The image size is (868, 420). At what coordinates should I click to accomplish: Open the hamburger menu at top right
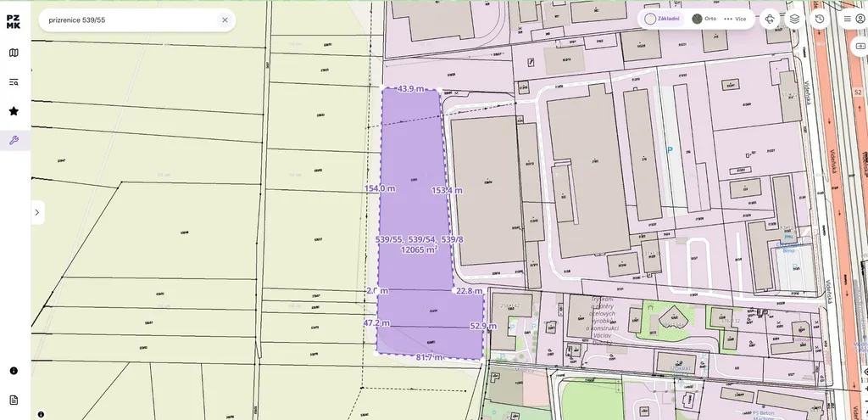pyautogui.click(x=847, y=19)
